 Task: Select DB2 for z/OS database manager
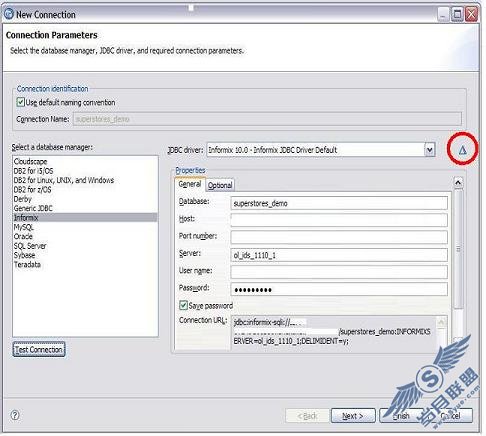tap(85, 189)
